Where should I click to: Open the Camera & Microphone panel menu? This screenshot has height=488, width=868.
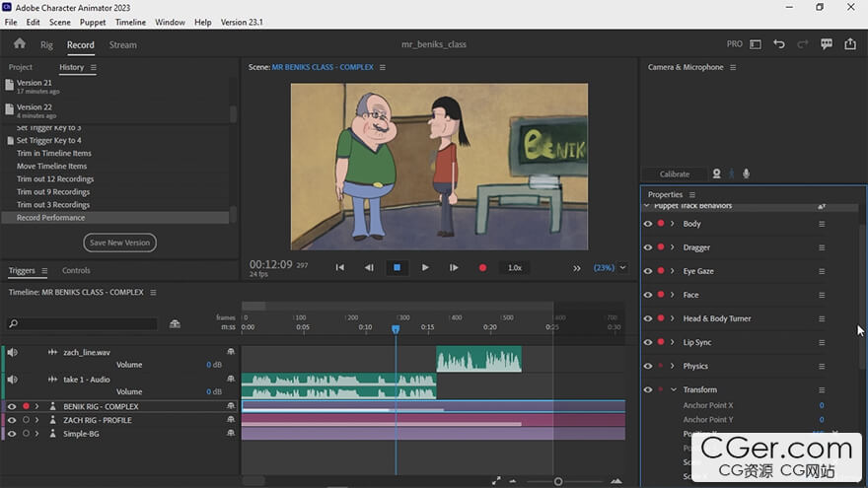pos(733,67)
